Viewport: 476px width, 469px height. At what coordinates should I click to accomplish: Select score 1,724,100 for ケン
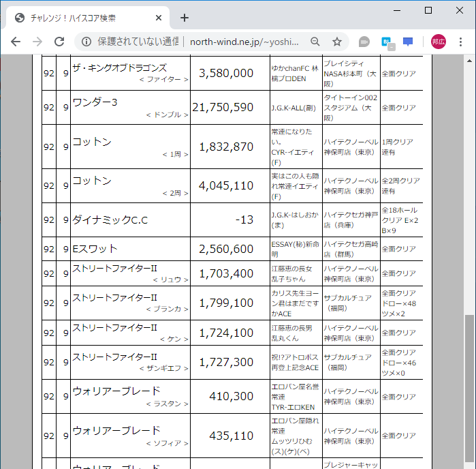pos(226,333)
